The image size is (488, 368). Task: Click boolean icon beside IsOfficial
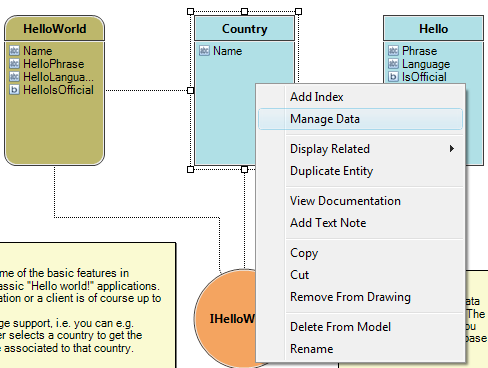click(393, 77)
